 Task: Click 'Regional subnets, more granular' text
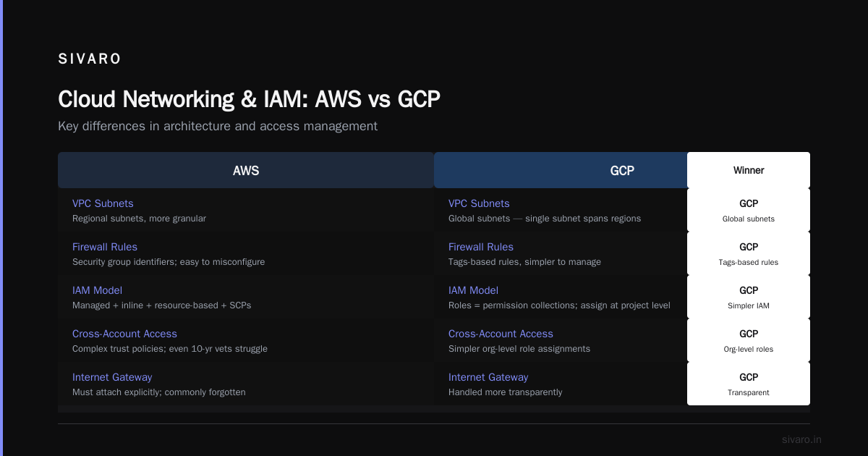click(139, 219)
